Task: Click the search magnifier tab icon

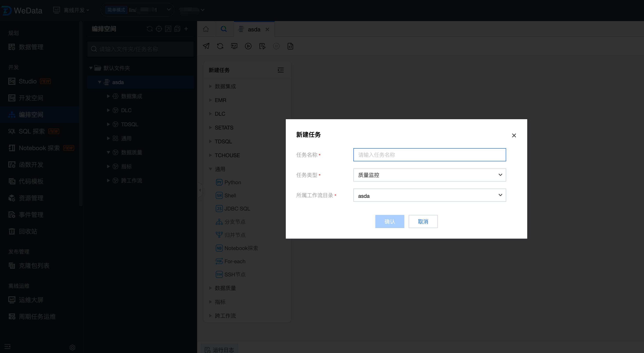Action: 224,29
